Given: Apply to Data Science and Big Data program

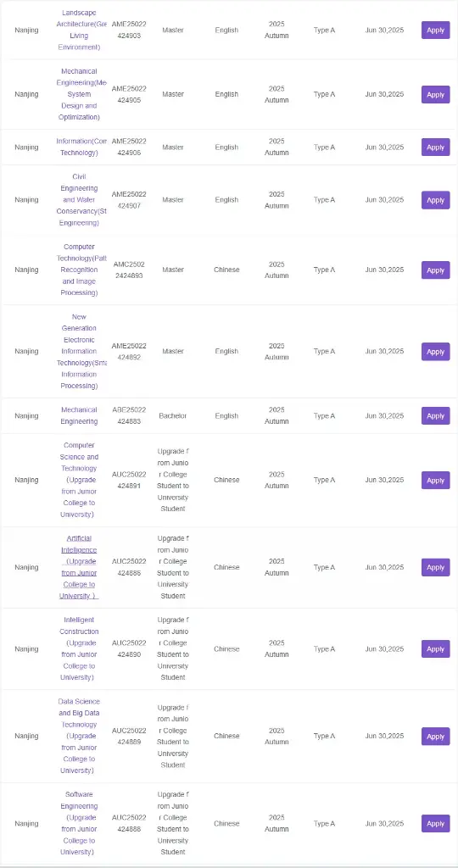Looking at the screenshot, I should [x=435, y=737].
